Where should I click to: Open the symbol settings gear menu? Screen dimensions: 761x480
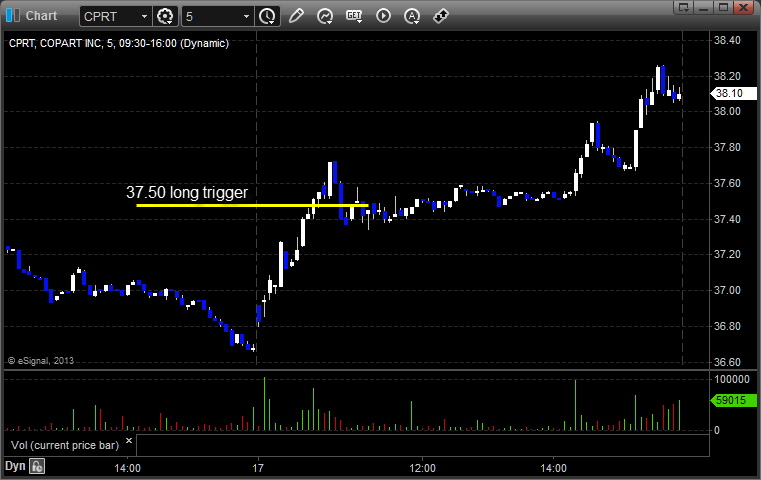[x=165, y=17]
